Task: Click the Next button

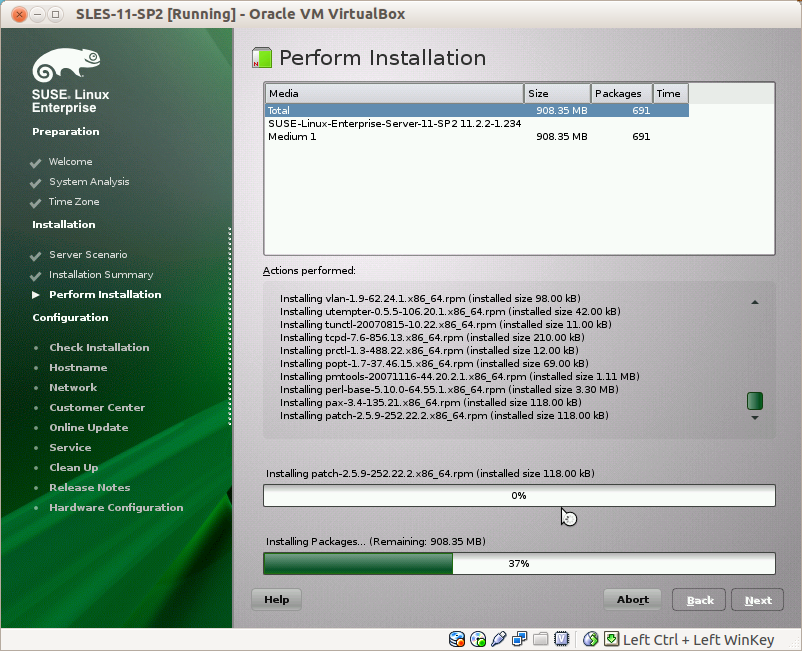Action: 758,600
